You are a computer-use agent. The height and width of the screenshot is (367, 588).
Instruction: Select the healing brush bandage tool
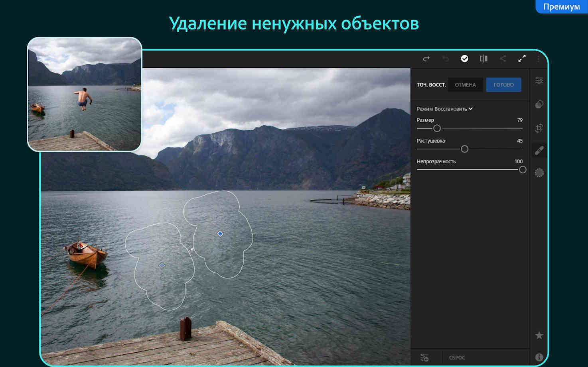(539, 151)
